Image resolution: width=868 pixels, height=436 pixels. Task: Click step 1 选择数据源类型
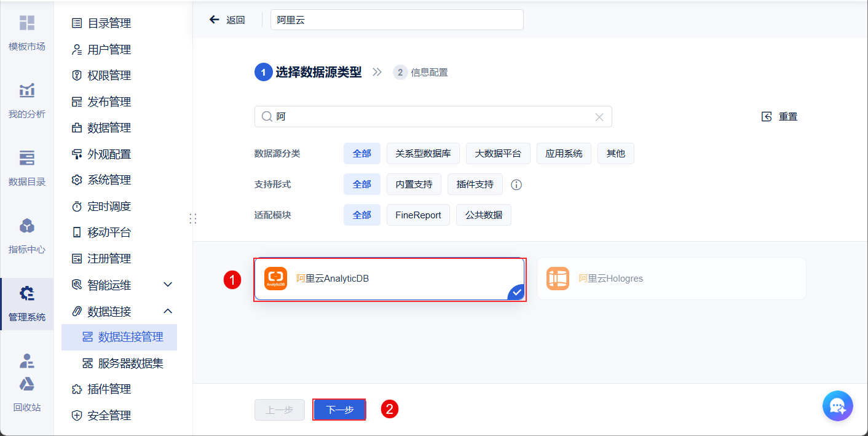pos(309,73)
